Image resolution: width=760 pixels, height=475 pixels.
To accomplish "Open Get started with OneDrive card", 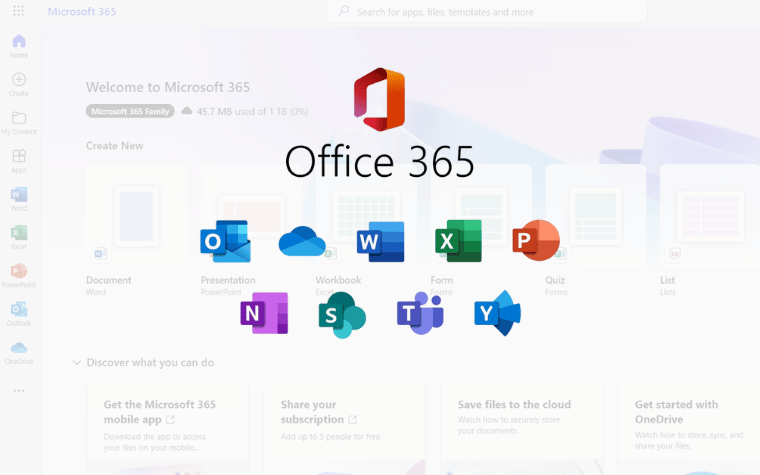I will [x=689, y=428].
